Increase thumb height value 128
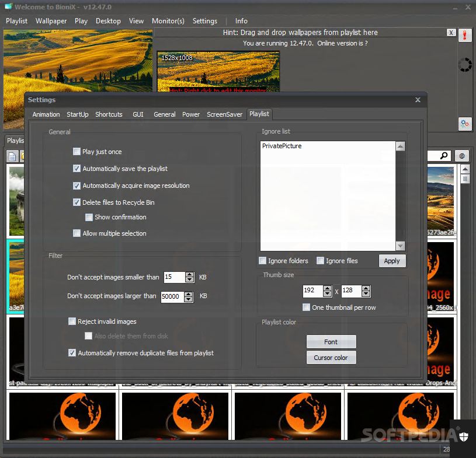476x458 pixels. click(366, 288)
